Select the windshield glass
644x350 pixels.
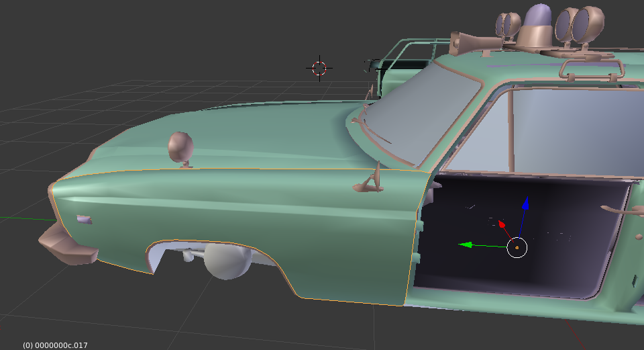423,113
